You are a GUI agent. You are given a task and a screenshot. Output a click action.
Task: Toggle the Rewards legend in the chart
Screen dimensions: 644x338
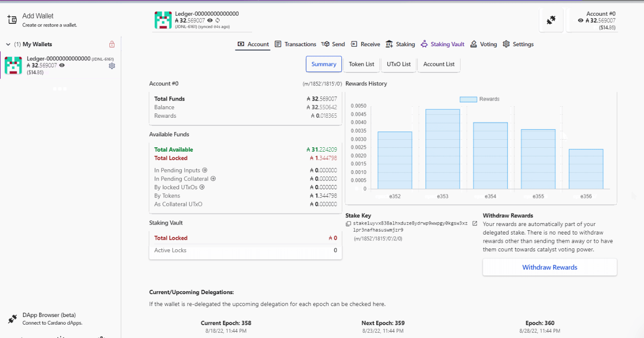(x=479, y=99)
